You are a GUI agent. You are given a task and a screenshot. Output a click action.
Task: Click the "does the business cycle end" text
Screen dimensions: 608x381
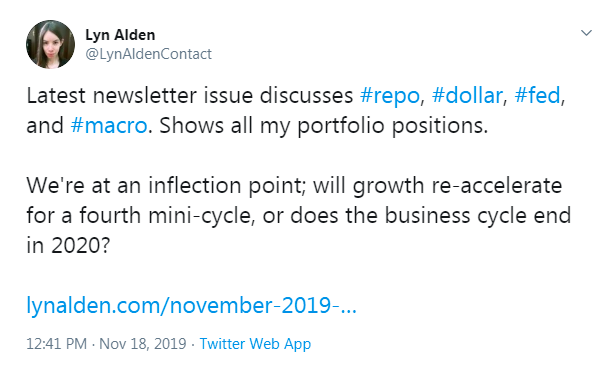pyautogui.click(x=431, y=215)
